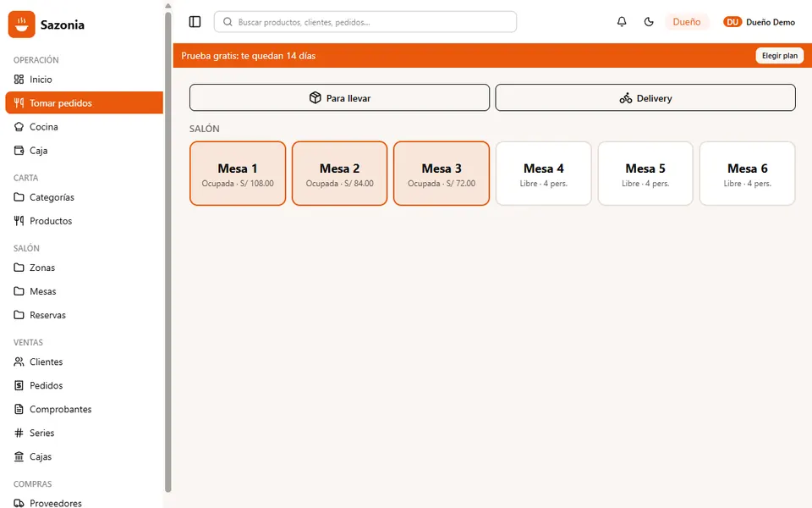Image resolution: width=812 pixels, height=508 pixels.
Task: Click the Sazonia bowl logo icon
Action: point(22,25)
